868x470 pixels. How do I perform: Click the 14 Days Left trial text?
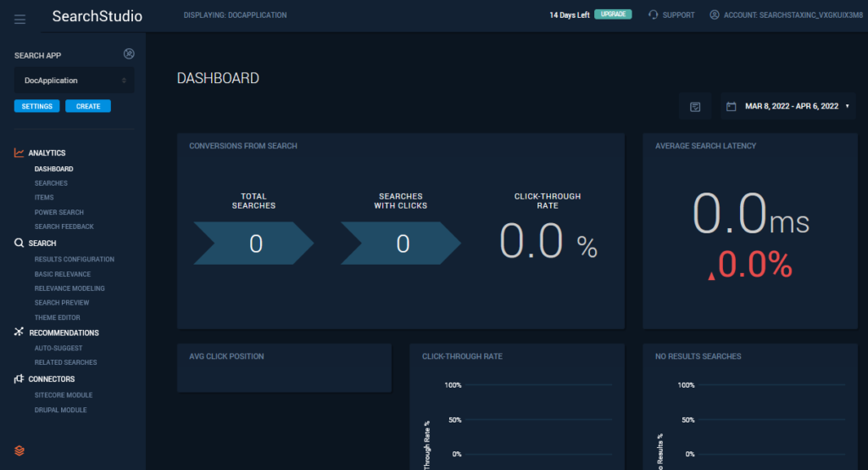pos(569,15)
